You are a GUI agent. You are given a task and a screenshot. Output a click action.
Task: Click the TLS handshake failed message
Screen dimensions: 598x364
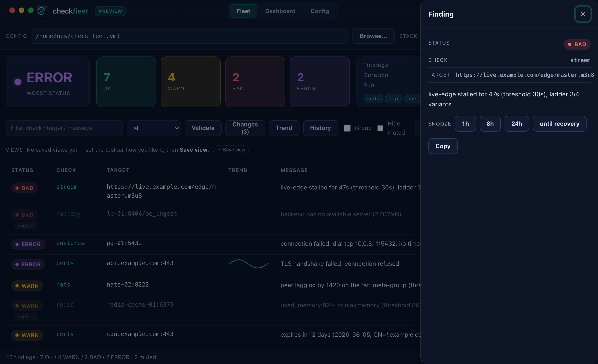tap(340, 264)
